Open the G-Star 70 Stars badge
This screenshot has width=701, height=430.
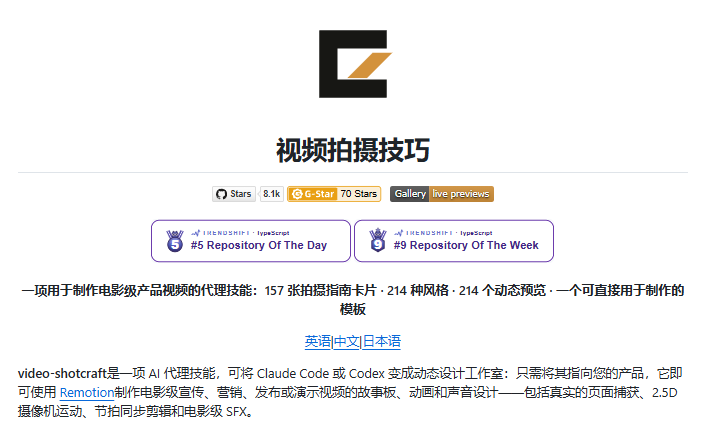tap(334, 194)
